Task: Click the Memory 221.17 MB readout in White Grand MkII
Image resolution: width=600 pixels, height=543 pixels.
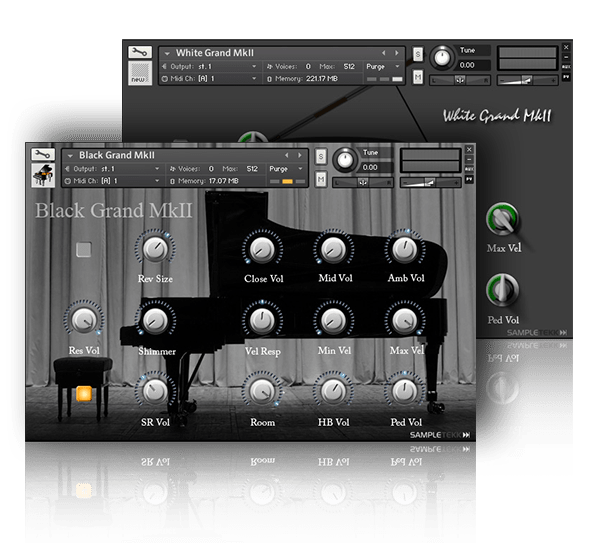Action: [302, 78]
